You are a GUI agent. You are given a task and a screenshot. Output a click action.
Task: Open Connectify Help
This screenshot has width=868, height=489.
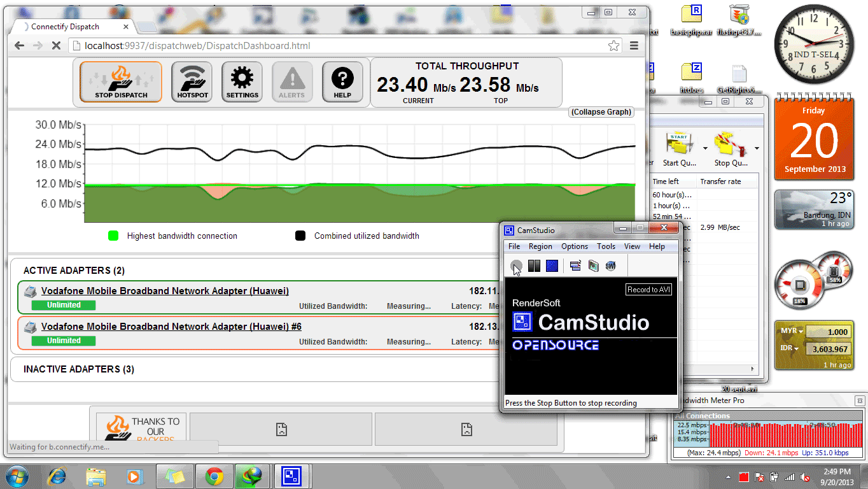[x=342, y=81]
